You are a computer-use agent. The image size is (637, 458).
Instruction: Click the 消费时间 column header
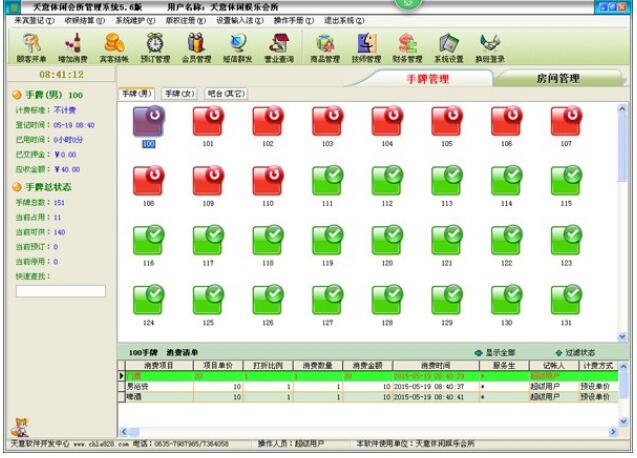tap(435, 365)
